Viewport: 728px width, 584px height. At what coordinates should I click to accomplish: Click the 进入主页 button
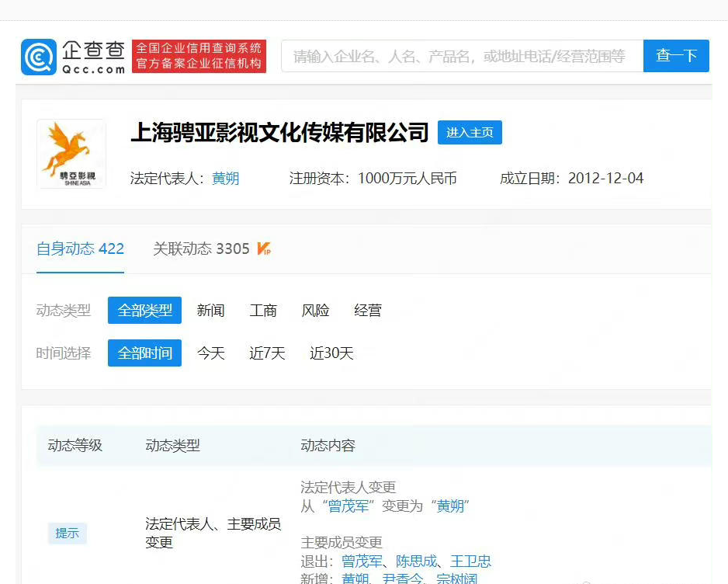470,132
